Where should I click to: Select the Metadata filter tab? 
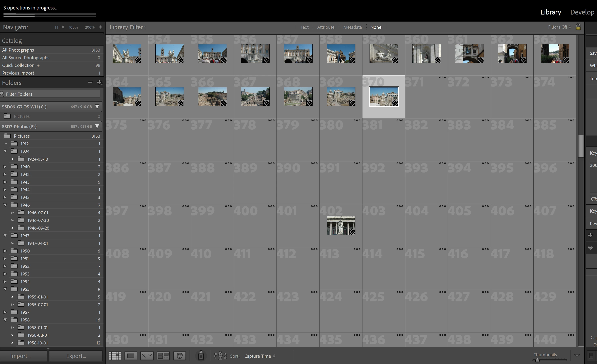coord(352,27)
